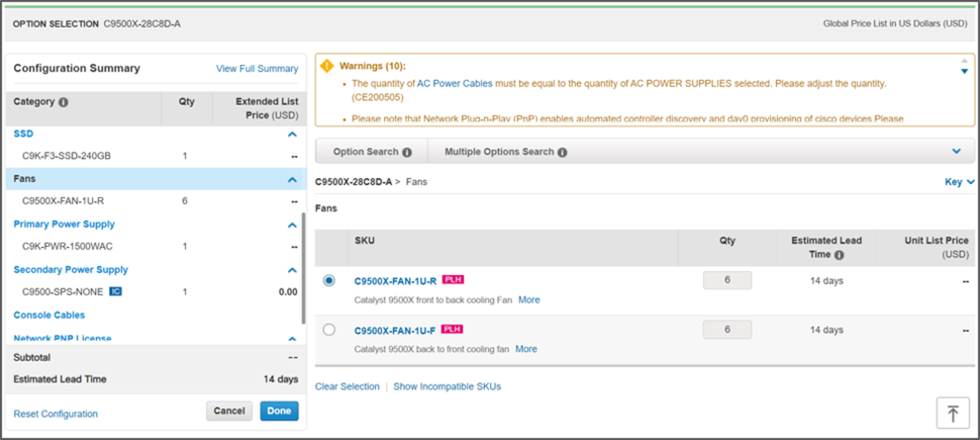Click the Done button
Image resolution: width=980 pixels, height=440 pixels.
[x=279, y=411]
